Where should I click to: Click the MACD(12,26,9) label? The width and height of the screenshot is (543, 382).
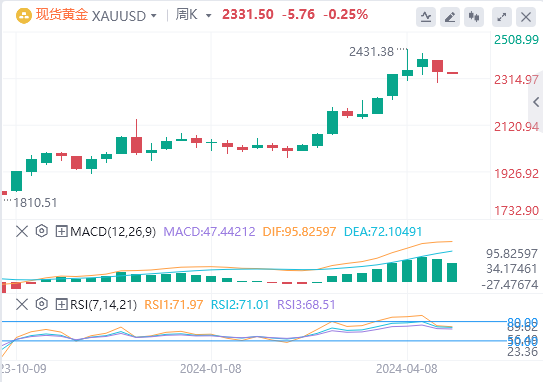coord(113,231)
